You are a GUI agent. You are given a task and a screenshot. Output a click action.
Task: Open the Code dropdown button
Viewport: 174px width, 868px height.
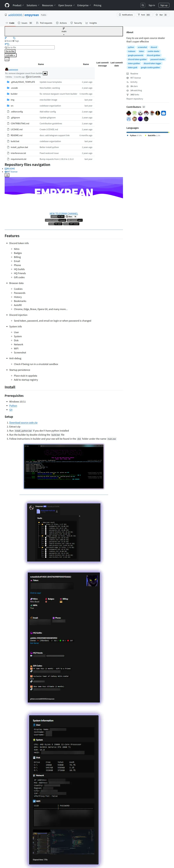[x=10, y=55]
